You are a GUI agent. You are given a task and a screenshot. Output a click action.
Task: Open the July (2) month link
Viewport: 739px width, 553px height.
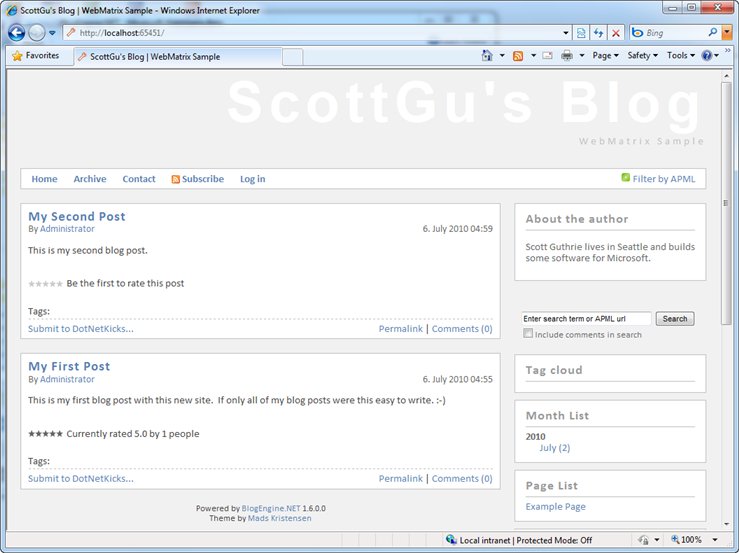[x=555, y=448]
